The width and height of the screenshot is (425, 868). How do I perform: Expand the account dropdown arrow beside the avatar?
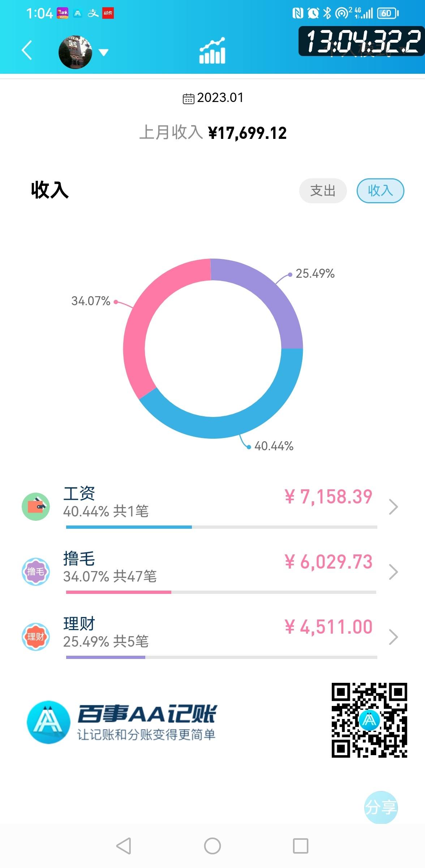[x=104, y=53]
